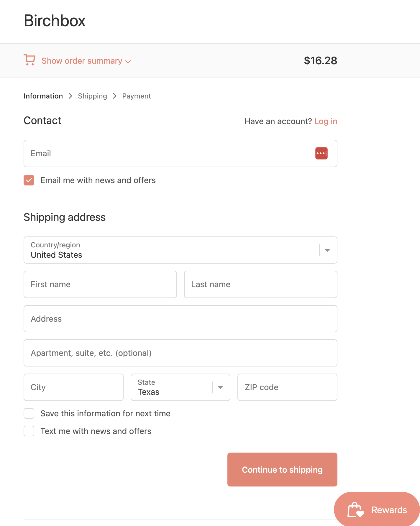The width and height of the screenshot is (420, 526).
Task: Check Save this information for next time
Action: [29, 413]
